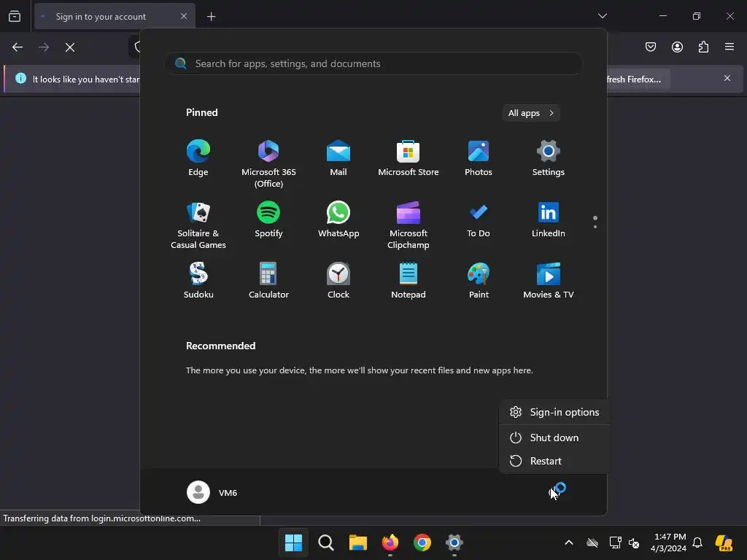The width and height of the screenshot is (747, 560).
Task: Click the network tray icon
Action: pos(615,542)
